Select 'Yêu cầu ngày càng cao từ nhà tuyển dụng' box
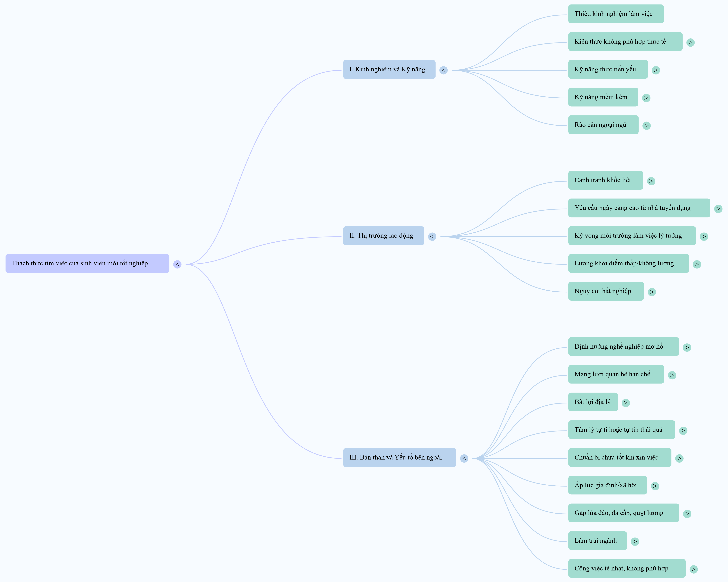728x582 pixels. pos(639,208)
